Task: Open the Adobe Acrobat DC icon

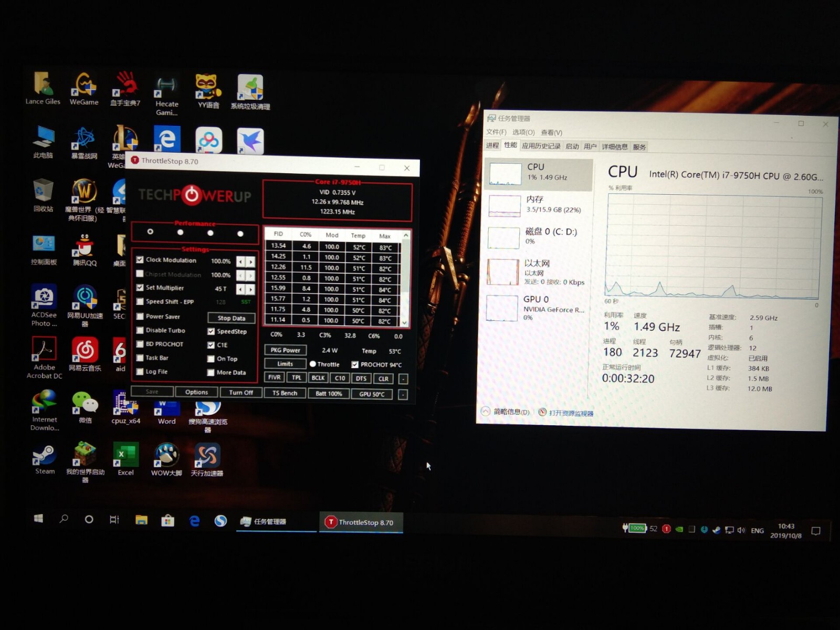Action: coord(44,358)
